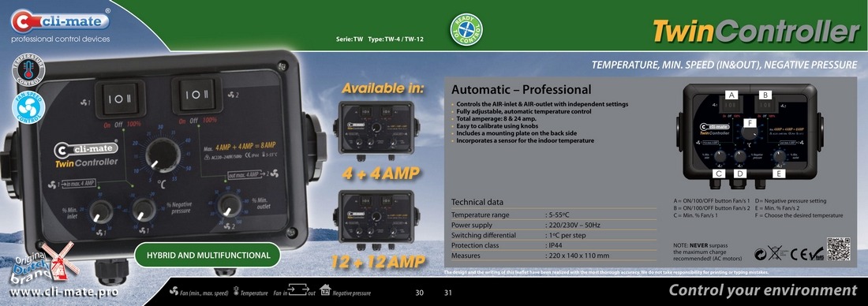Image resolution: width=868 pixels, height=306 pixels.
Task: Click legend line 'D = Negative pressure setting'
Action: point(790,201)
